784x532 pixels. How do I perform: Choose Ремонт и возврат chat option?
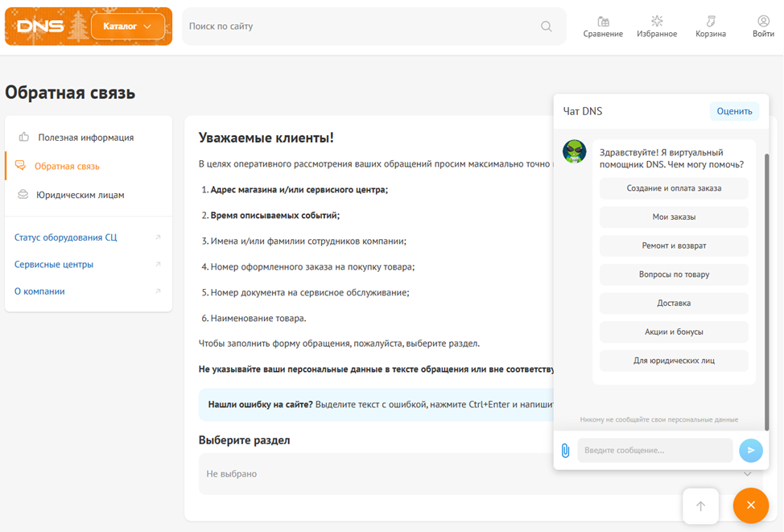pos(674,245)
